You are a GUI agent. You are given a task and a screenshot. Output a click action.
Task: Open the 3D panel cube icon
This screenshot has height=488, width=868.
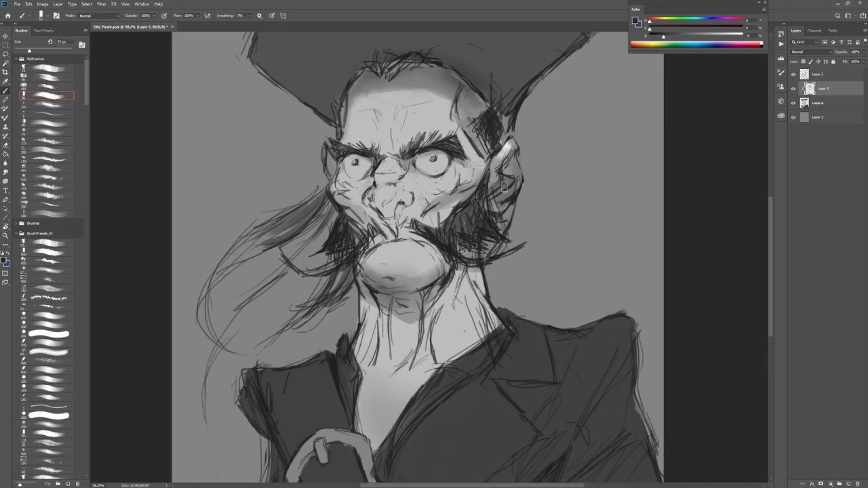point(781,101)
